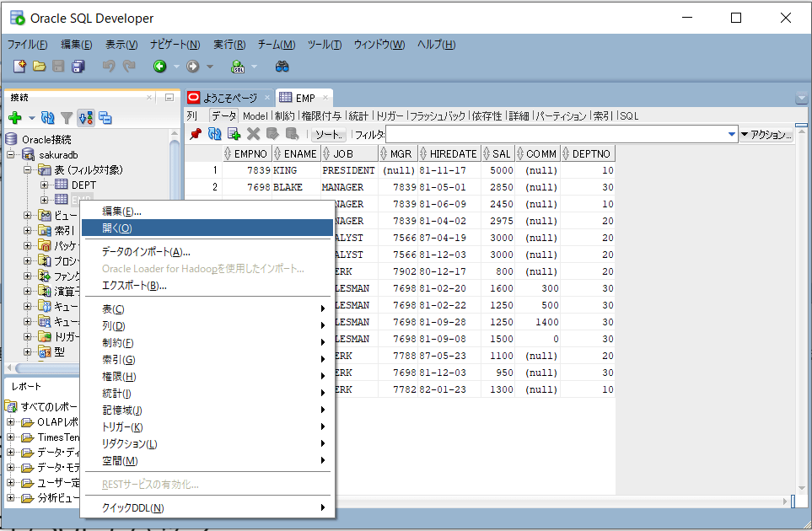Click the ENAME column header
812x531 pixels.
(x=296, y=153)
